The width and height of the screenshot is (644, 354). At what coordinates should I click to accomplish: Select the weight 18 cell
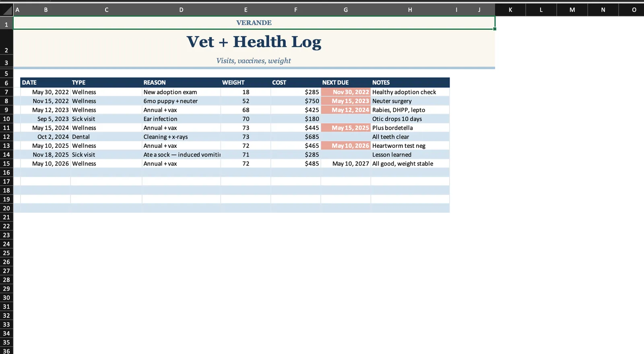click(x=246, y=92)
